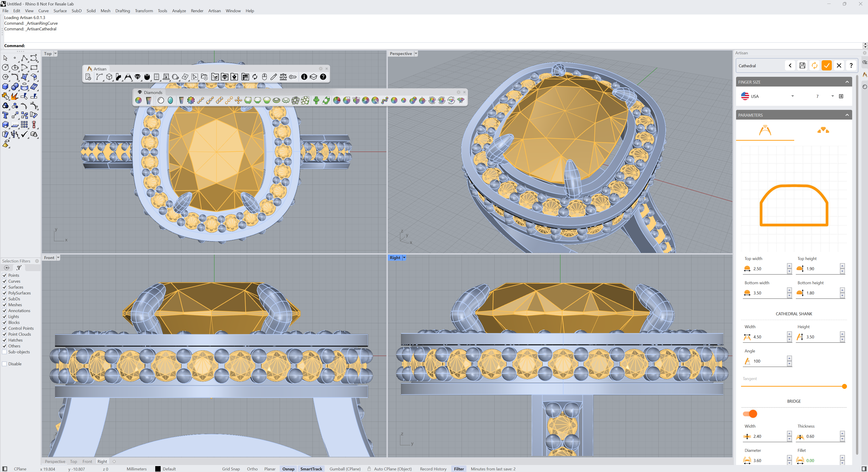This screenshot has width=868, height=472.
Task: Uncheck the Points selection filter
Action: click(x=4, y=275)
